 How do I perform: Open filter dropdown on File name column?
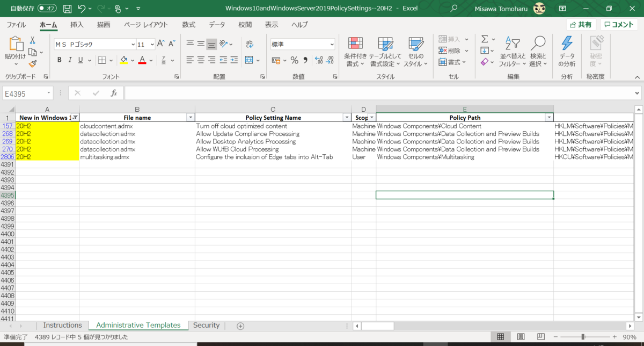(190, 118)
